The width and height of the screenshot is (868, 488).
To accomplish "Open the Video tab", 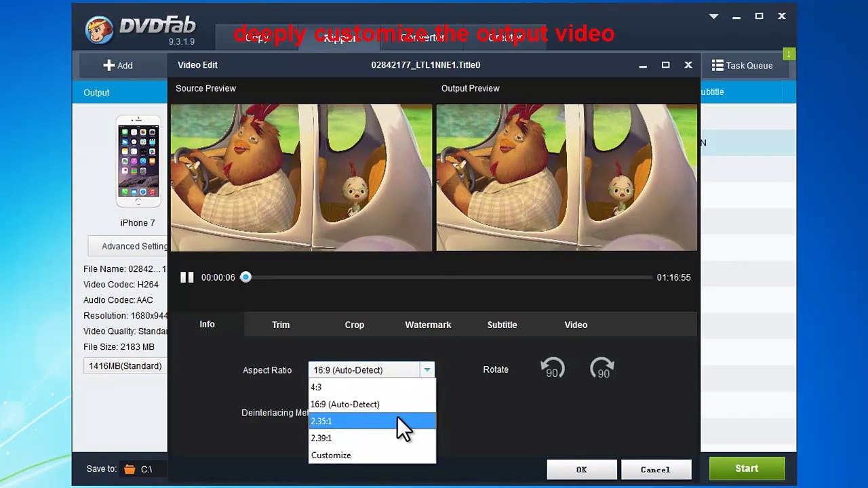I will (x=576, y=325).
